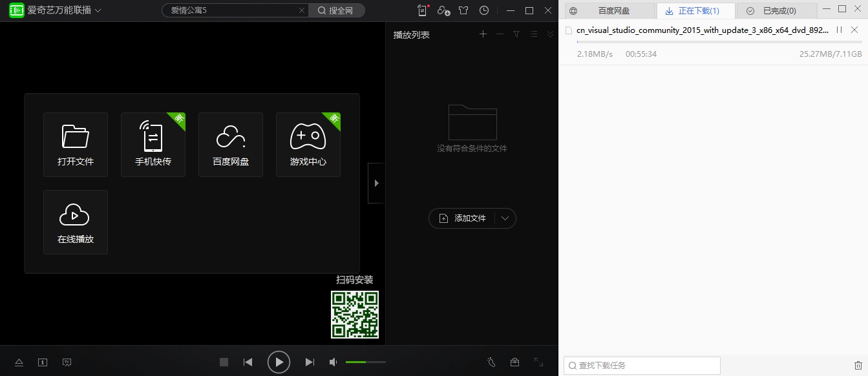The image size is (868, 376).
Task: Click the 扫码安装 QR code
Action: tap(355, 315)
